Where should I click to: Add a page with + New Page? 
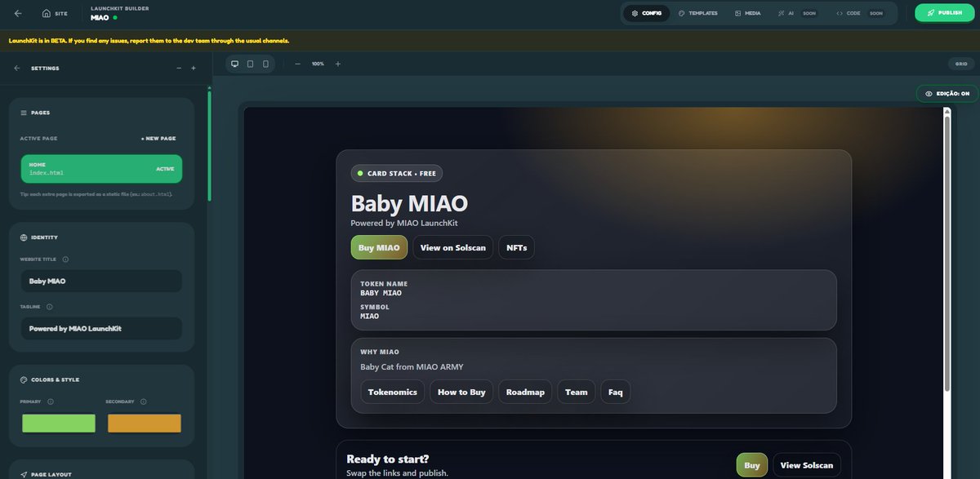click(x=158, y=139)
